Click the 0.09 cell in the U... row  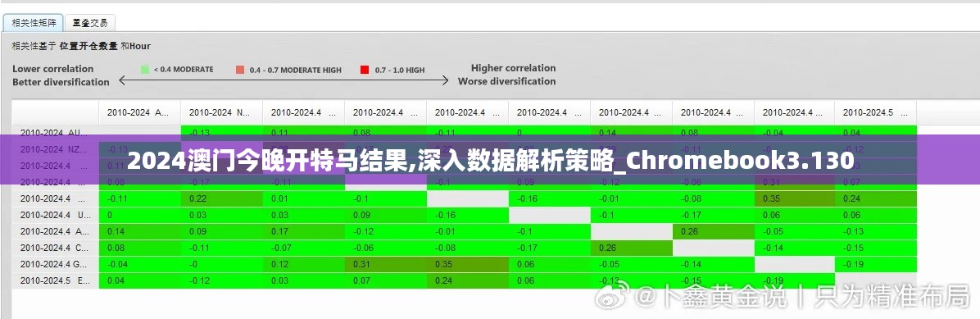tap(386, 215)
